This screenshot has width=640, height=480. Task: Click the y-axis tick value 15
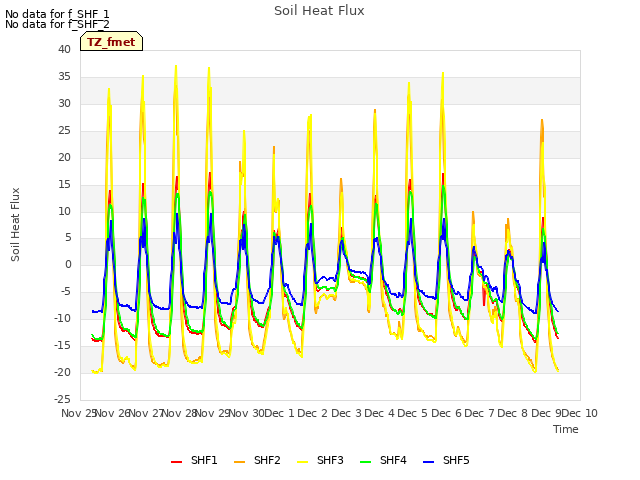coord(64,184)
